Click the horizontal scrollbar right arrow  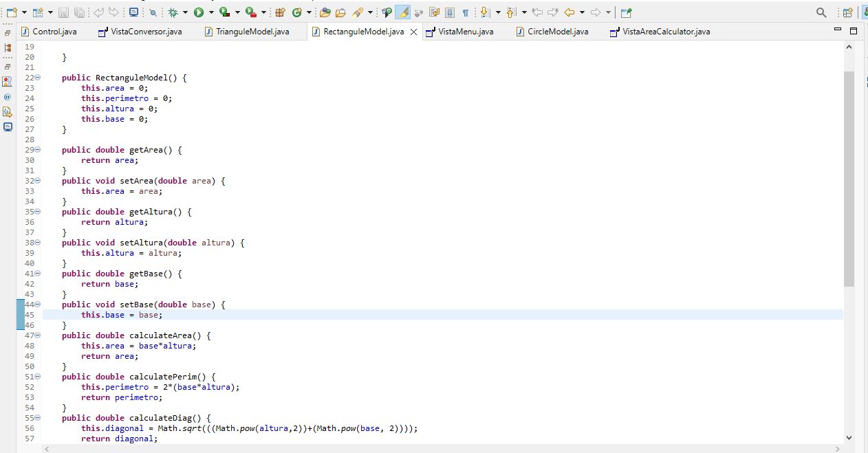point(839,449)
